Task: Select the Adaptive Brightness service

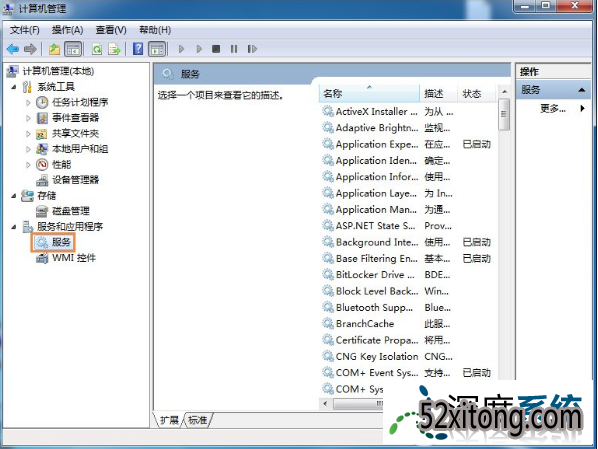Action: tap(407, 128)
